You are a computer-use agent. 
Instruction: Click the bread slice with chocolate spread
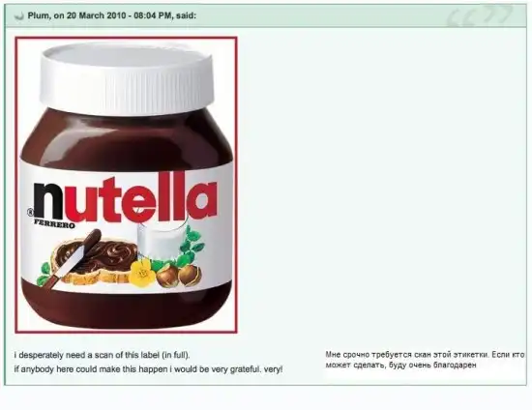pyautogui.click(x=95, y=259)
